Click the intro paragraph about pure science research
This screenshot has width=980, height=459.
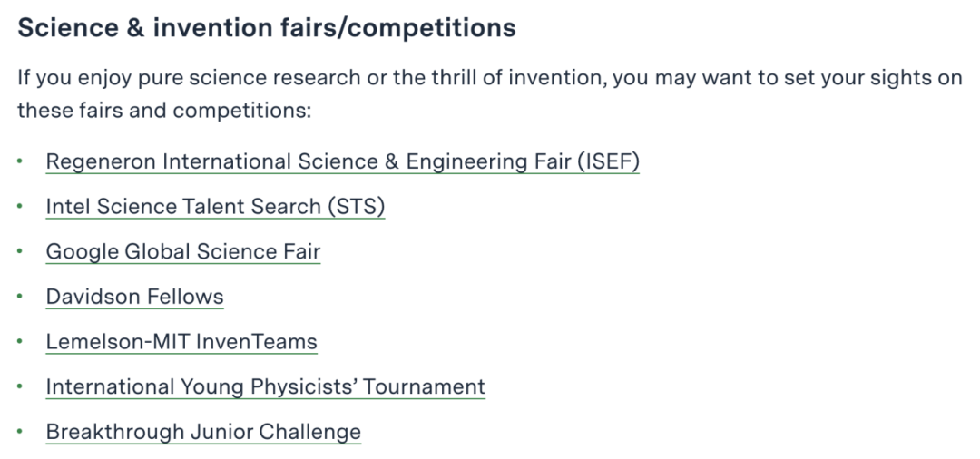coord(490,94)
